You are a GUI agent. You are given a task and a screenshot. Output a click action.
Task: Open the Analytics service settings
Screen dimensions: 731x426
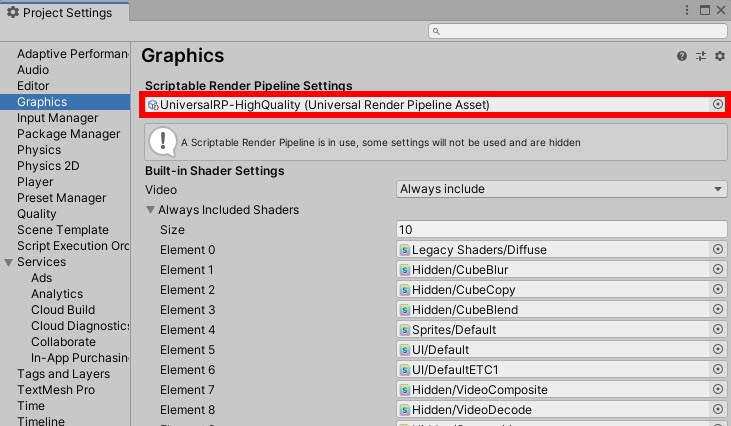pyautogui.click(x=57, y=294)
